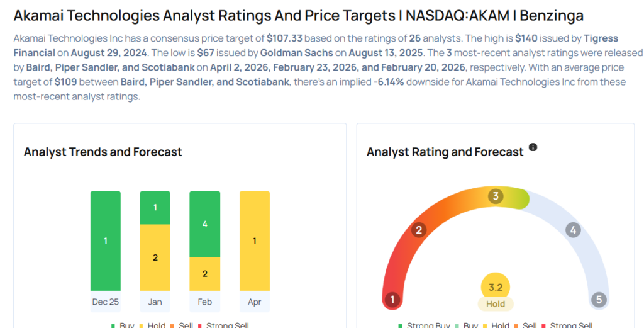Click gauge marker number 1
The height and width of the screenshot is (328, 644).
click(x=392, y=299)
